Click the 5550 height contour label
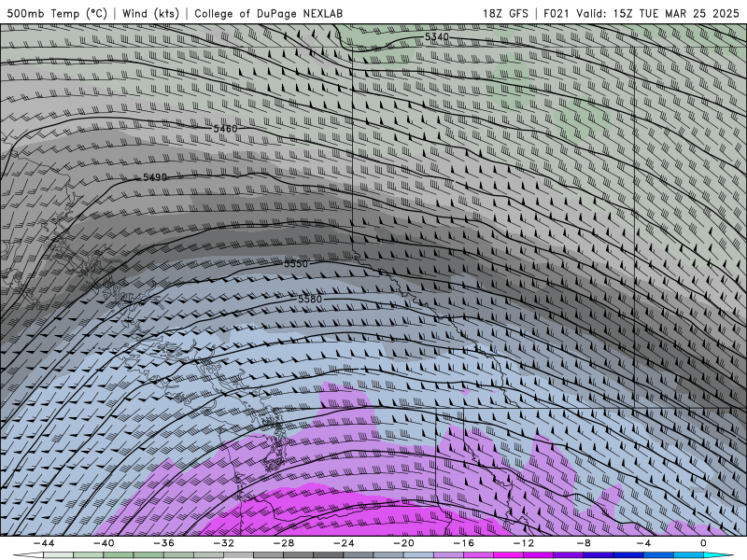The image size is (747, 560). click(296, 263)
